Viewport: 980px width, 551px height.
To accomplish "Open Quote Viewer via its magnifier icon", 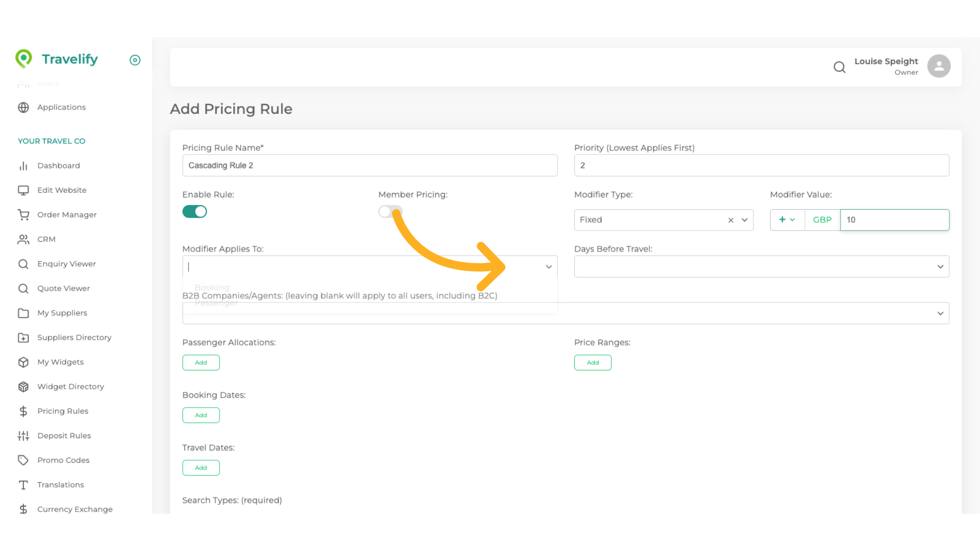I will coord(23,288).
